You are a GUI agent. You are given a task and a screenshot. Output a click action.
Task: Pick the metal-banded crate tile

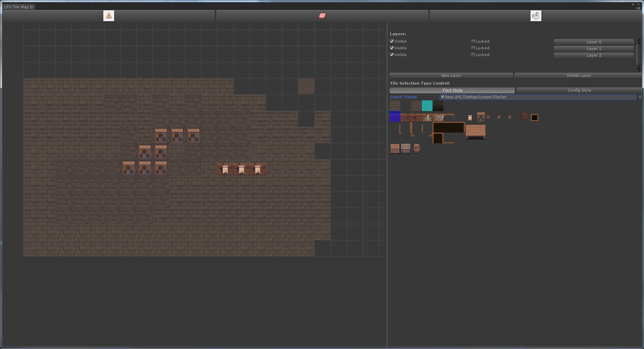406,149
